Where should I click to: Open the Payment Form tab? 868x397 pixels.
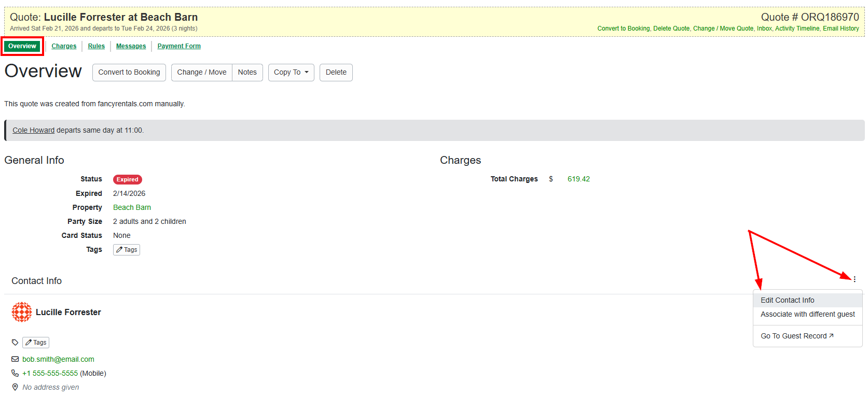click(179, 46)
